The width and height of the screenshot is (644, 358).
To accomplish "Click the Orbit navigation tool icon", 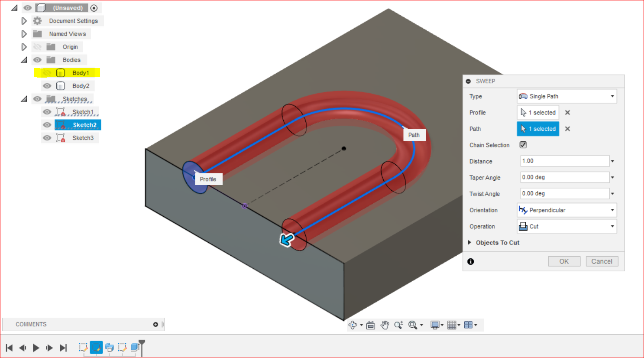I will pos(353,325).
